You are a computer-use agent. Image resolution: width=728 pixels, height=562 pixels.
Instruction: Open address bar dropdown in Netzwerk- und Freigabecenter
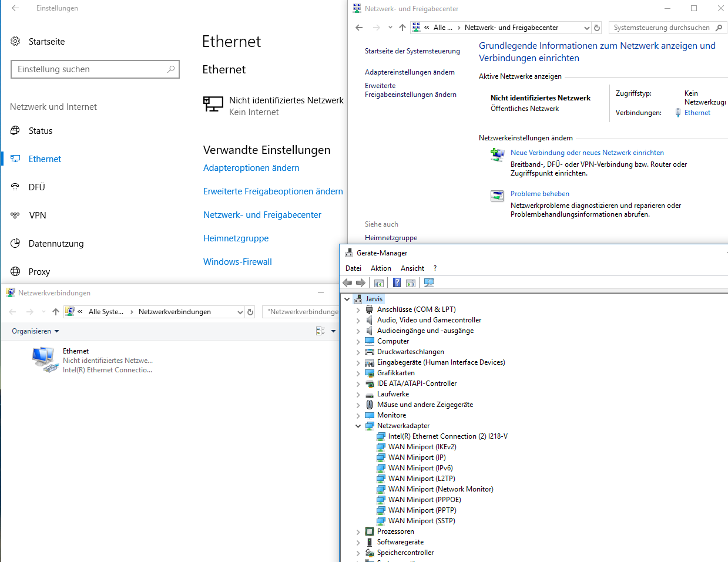[586, 28]
